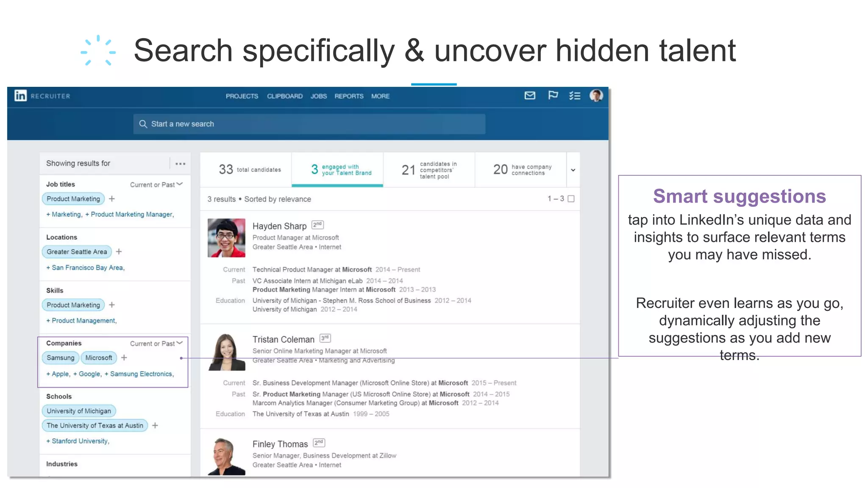Open the Projects menu
Screen dimensions: 868x488
click(242, 96)
